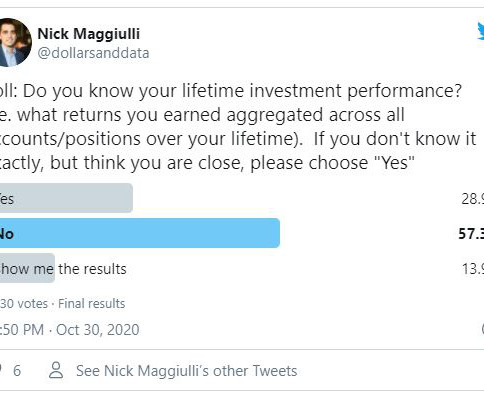Click the 50 PM time text
Viewport: 484px width, 404px height.
(22, 330)
